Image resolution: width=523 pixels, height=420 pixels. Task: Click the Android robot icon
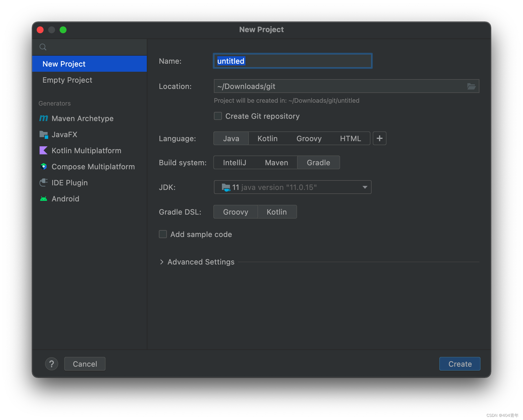pos(44,199)
